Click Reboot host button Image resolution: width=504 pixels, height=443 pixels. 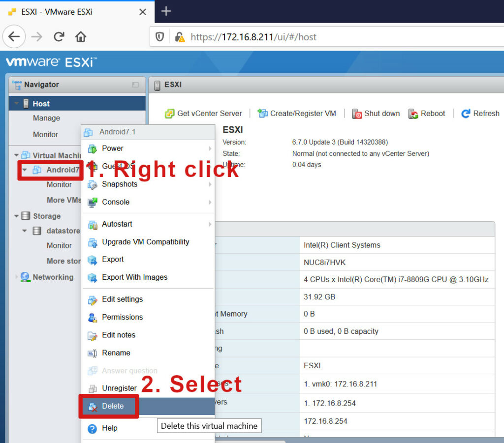tap(427, 114)
